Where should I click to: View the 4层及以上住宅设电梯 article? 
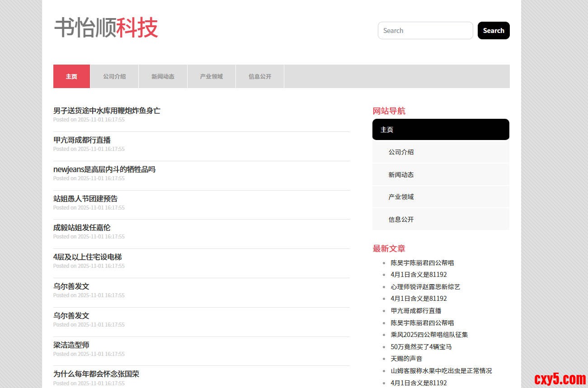coord(87,257)
